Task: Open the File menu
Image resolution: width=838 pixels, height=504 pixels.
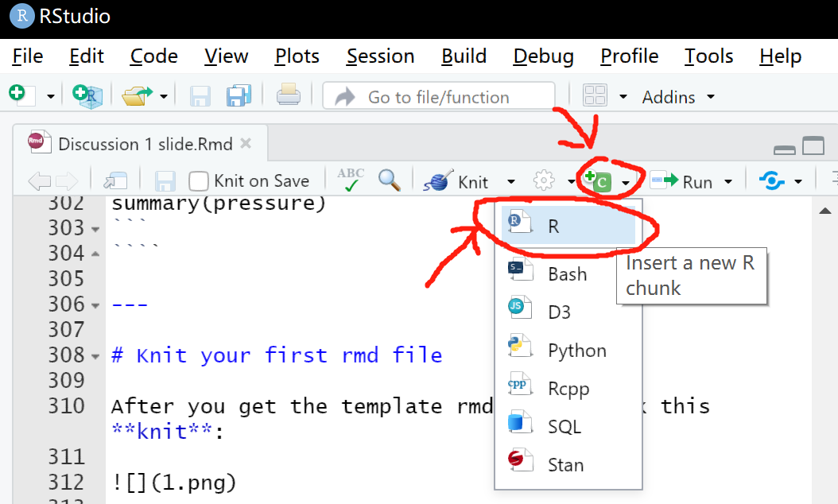Action: point(28,56)
